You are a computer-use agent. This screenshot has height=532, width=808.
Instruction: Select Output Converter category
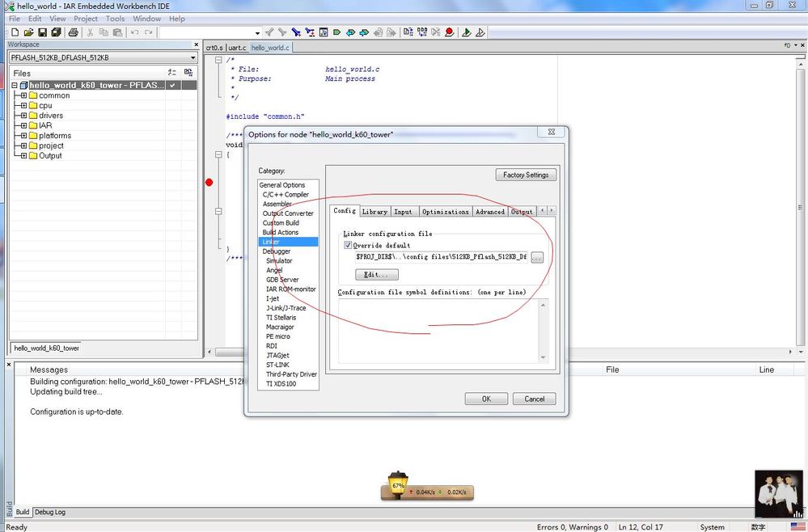(x=288, y=213)
